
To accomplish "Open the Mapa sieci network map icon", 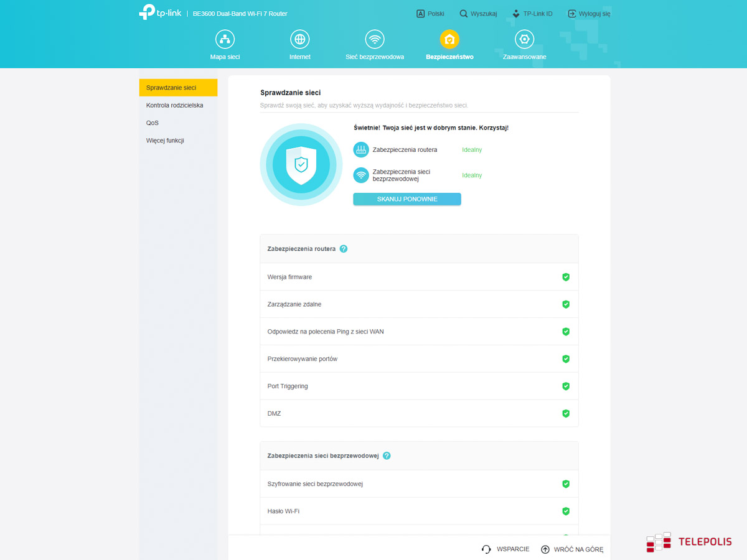I will pyautogui.click(x=225, y=40).
